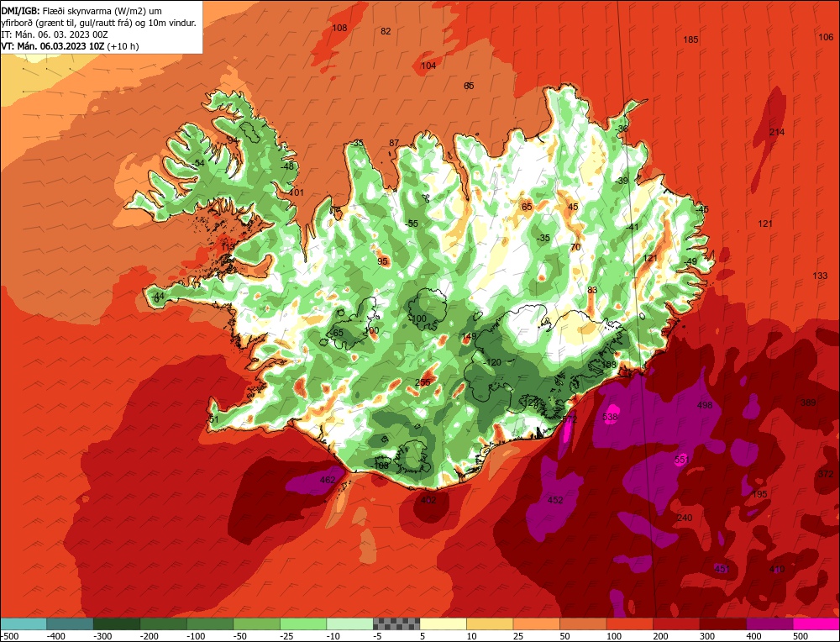The height and width of the screenshot is (642, 840).
Task: Click the red 200 to 300 legend swatch
Action: click(x=676, y=624)
